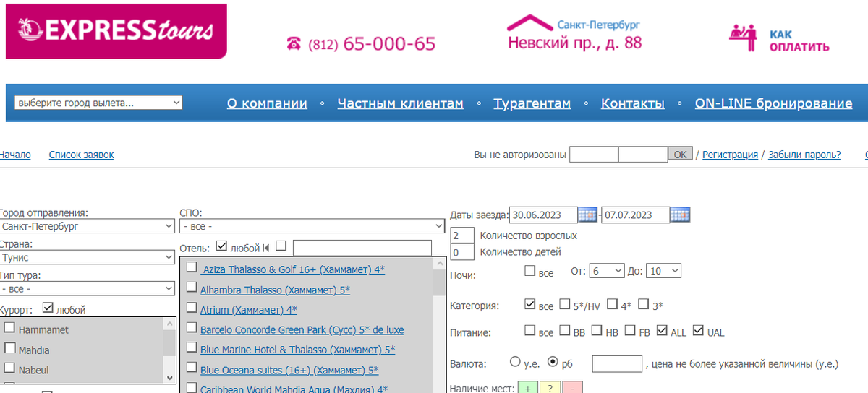
Task: Tick Atrium (Хаммамет) hotel checkbox
Action: (192, 308)
